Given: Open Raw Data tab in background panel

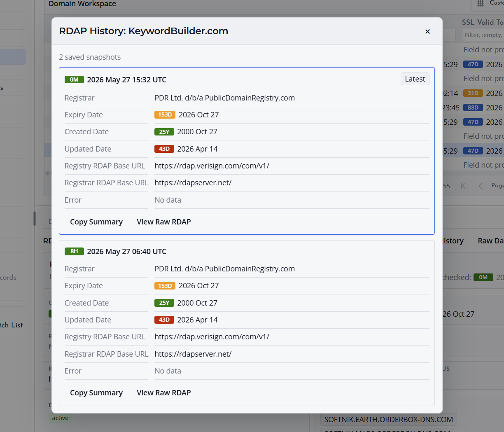Looking at the screenshot, I should coord(490,241).
